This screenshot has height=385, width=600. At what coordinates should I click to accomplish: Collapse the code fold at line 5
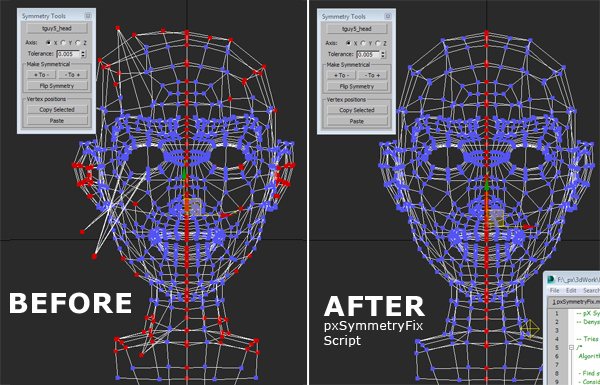click(571, 347)
